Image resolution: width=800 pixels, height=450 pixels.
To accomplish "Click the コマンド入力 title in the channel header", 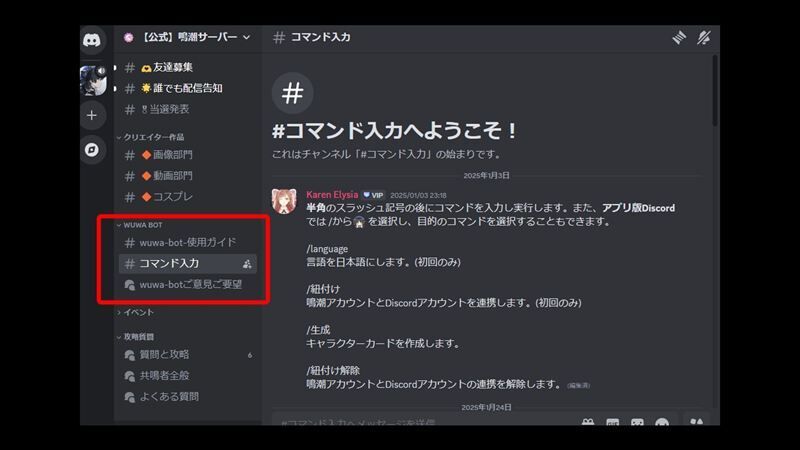I will (320, 37).
